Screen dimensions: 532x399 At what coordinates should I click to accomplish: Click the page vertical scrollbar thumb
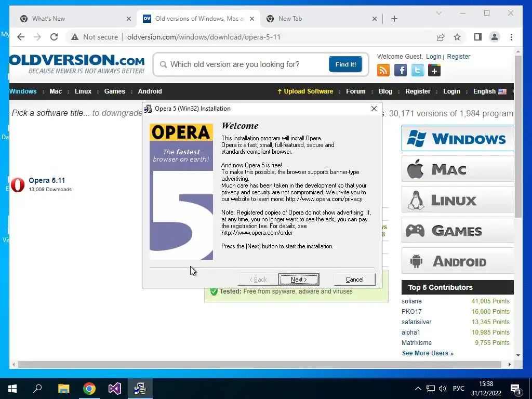[x=518, y=137]
